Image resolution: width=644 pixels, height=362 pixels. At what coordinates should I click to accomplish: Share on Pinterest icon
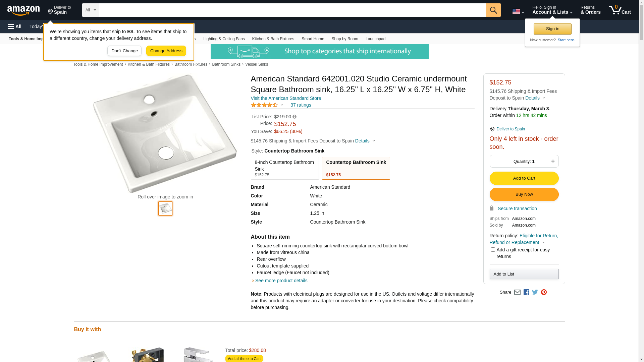tap(544, 292)
